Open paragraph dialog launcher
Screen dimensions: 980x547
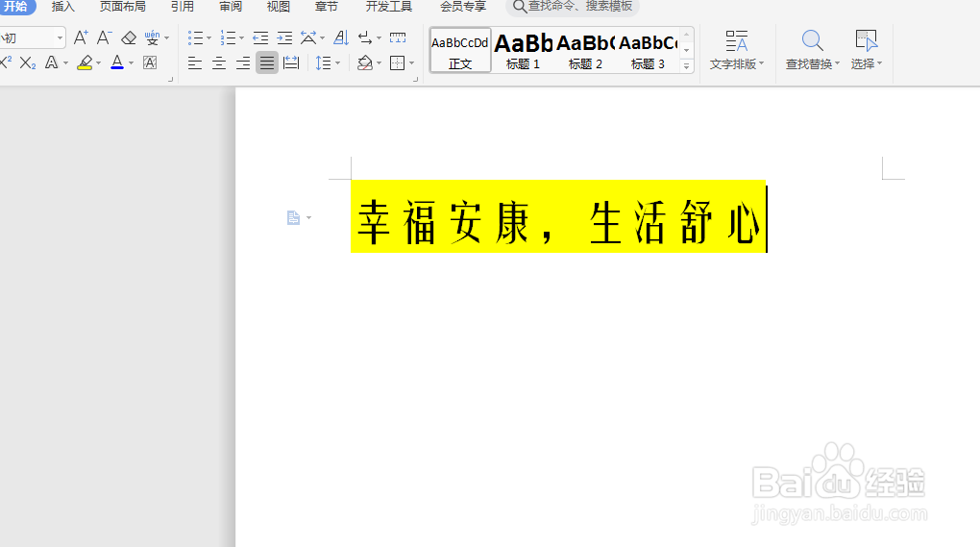click(415, 80)
